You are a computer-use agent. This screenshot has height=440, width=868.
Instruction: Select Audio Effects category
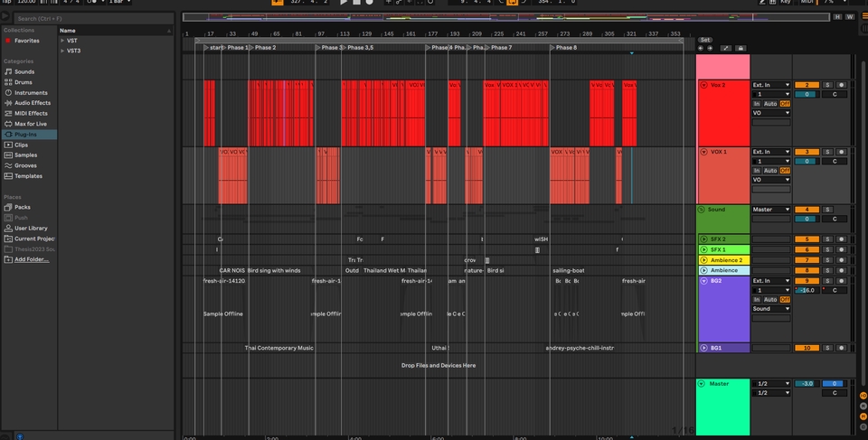point(33,103)
